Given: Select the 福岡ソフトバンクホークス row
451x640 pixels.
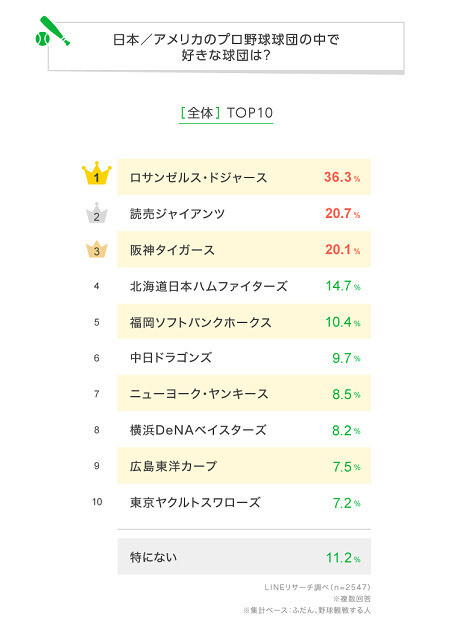Looking at the screenshot, I should [x=244, y=321].
